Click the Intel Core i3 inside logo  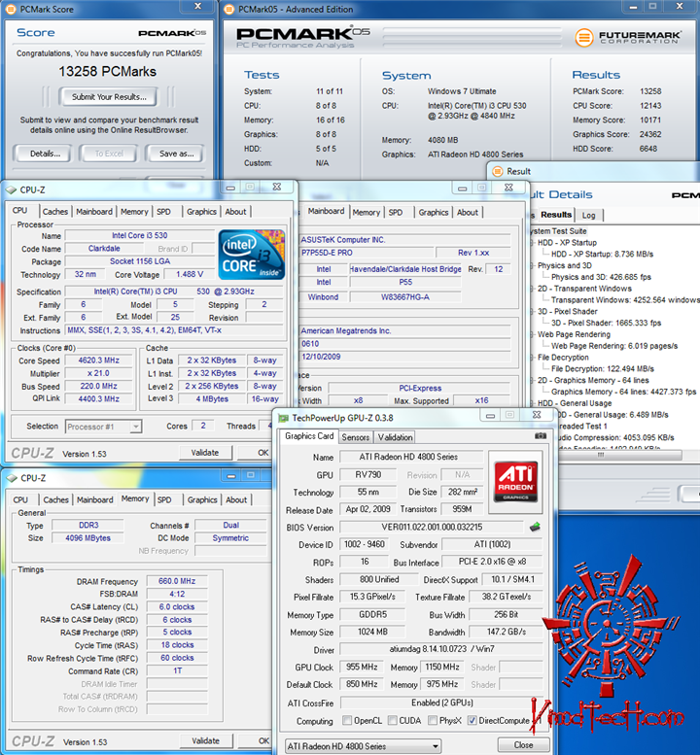coord(252,255)
